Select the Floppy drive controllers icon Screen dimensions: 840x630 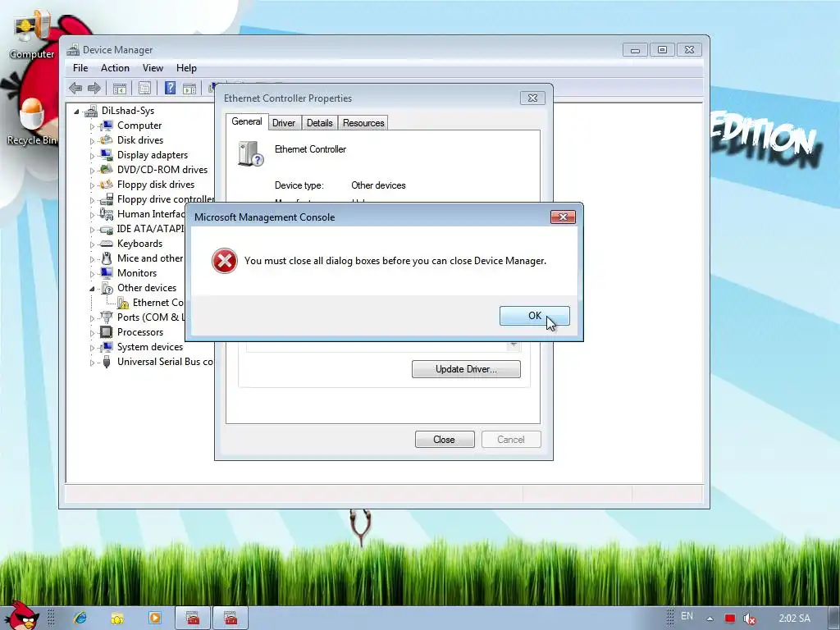point(107,199)
